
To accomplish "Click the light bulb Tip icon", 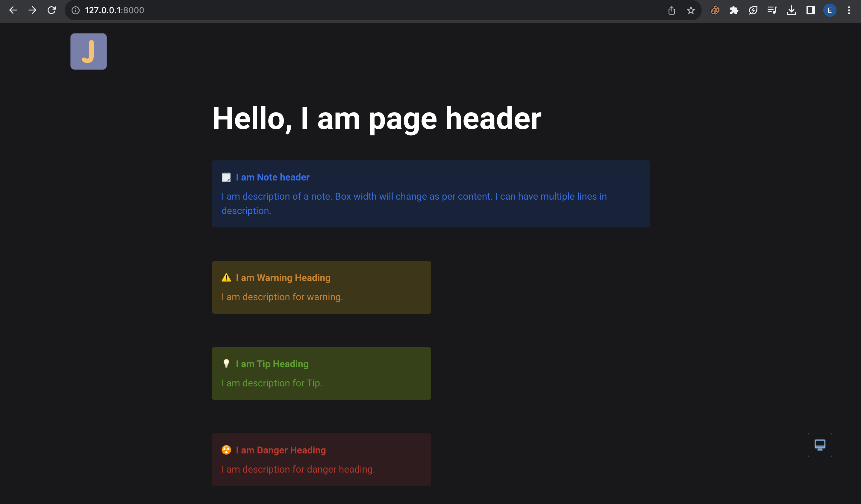I will click(226, 364).
